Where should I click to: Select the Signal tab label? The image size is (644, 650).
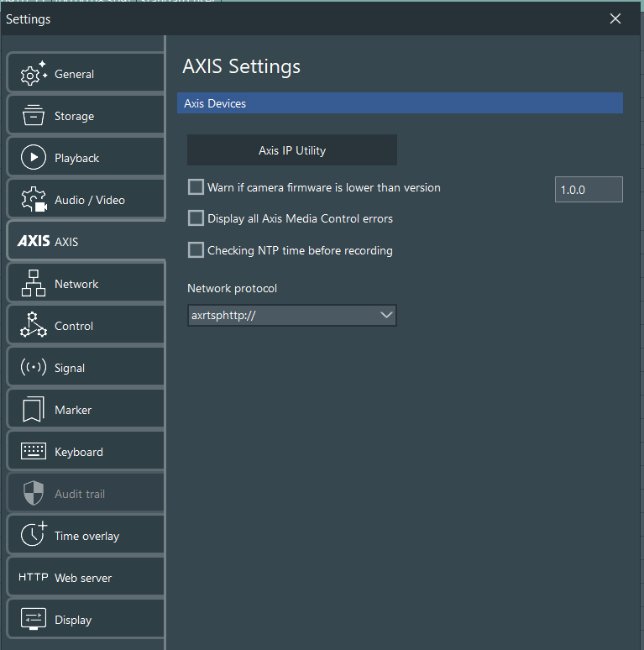pos(70,368)
